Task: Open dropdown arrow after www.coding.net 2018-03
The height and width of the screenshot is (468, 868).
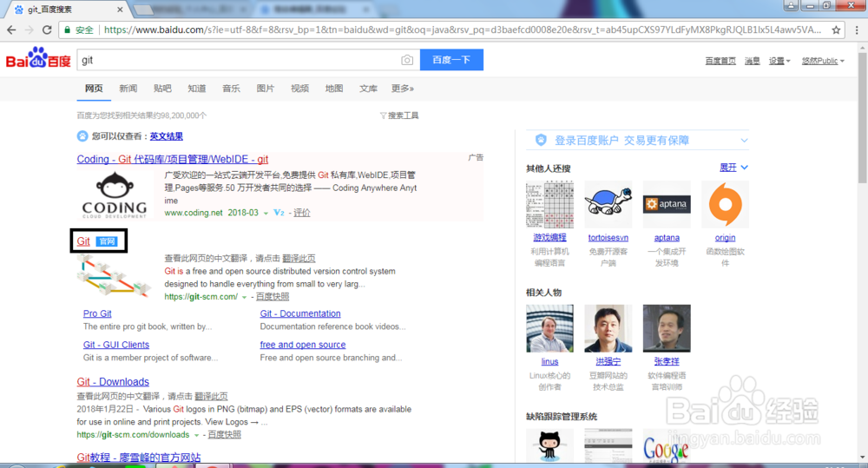Action: pyautogui.click(x=266, y=214)
